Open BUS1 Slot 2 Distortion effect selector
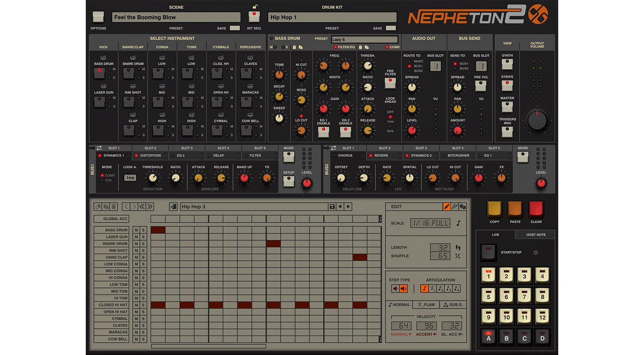644x355 pixels. click(x=151, y=155)
